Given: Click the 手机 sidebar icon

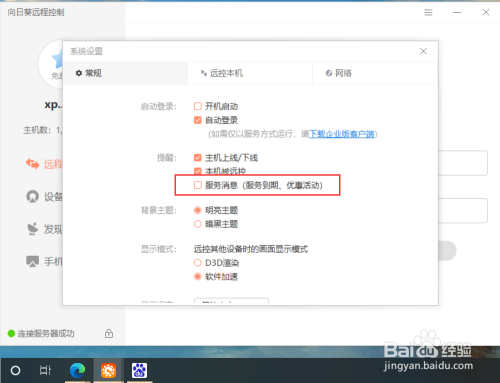Looking at the screenshot, I should click(x=33, y=261).
